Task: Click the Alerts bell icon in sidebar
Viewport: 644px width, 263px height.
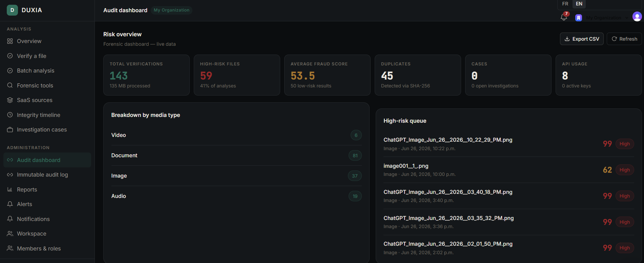Action: coord(10,204)
